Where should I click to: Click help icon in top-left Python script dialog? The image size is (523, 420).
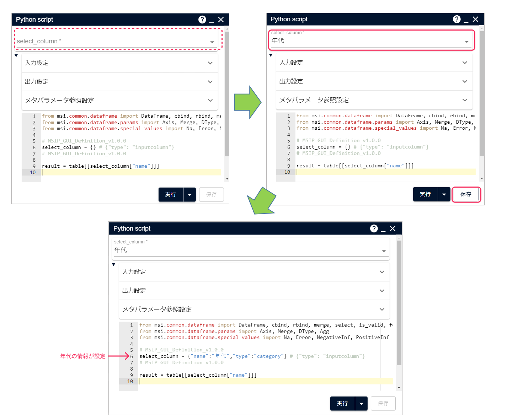coord(202,20)
